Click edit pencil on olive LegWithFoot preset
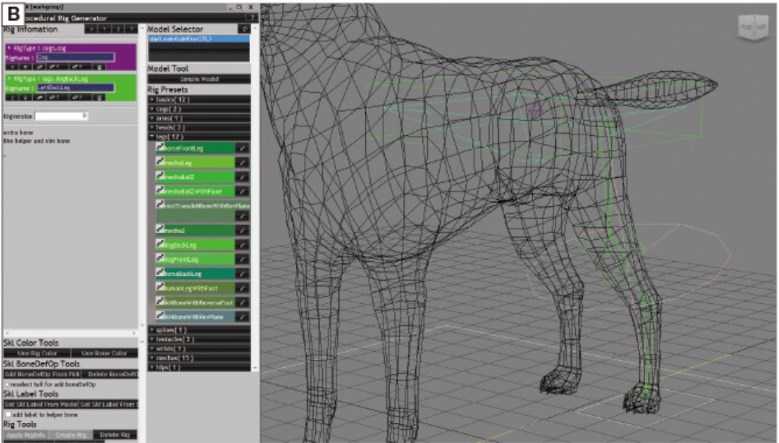The width and height of the screenshot is (779, 443). (x=242, y=288)
